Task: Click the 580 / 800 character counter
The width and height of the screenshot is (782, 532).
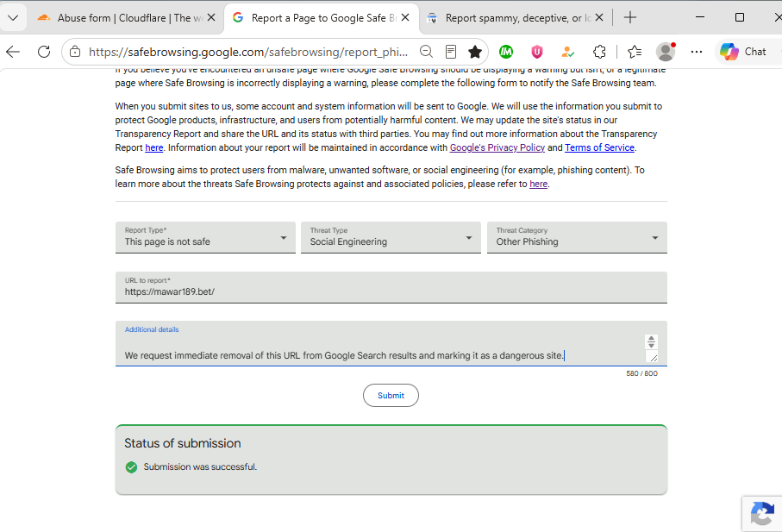Action: click(x=641, y=373)
